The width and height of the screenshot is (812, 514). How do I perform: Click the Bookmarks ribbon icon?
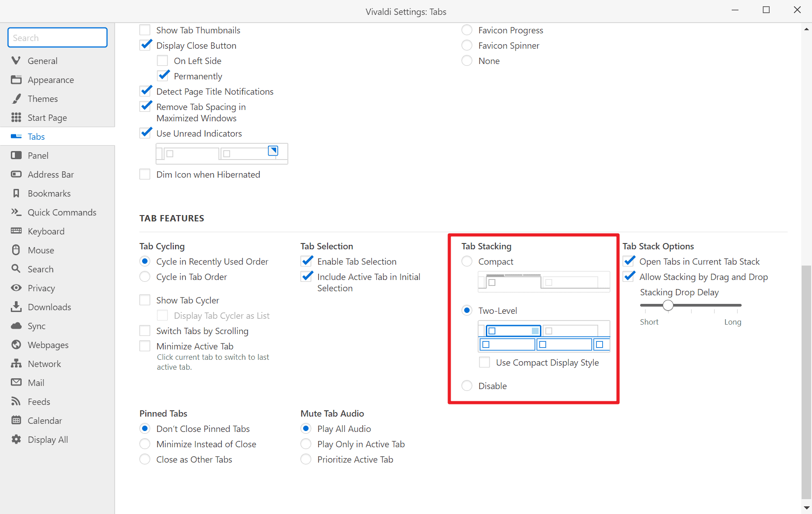point(16,193)
